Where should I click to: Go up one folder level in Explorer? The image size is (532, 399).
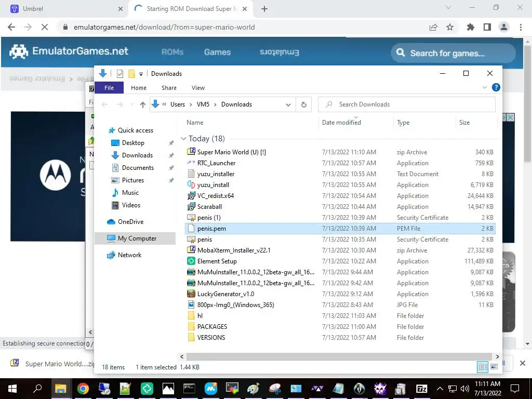point(143,104)
